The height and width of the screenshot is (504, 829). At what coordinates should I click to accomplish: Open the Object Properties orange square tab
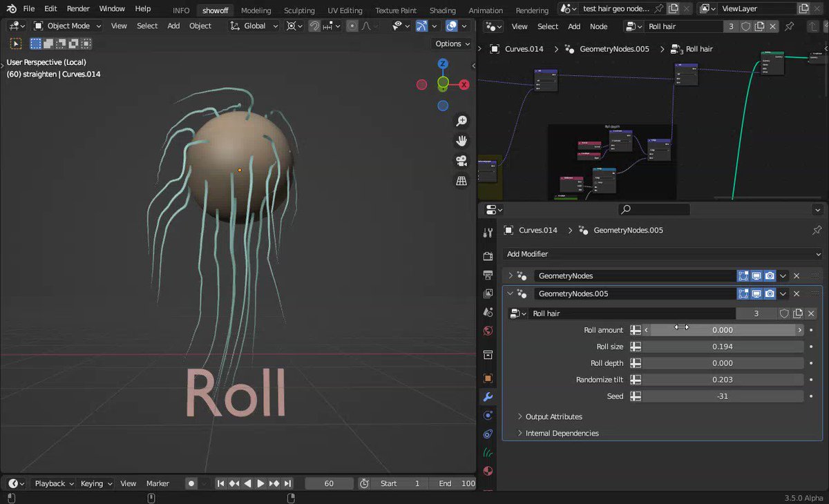488,378
